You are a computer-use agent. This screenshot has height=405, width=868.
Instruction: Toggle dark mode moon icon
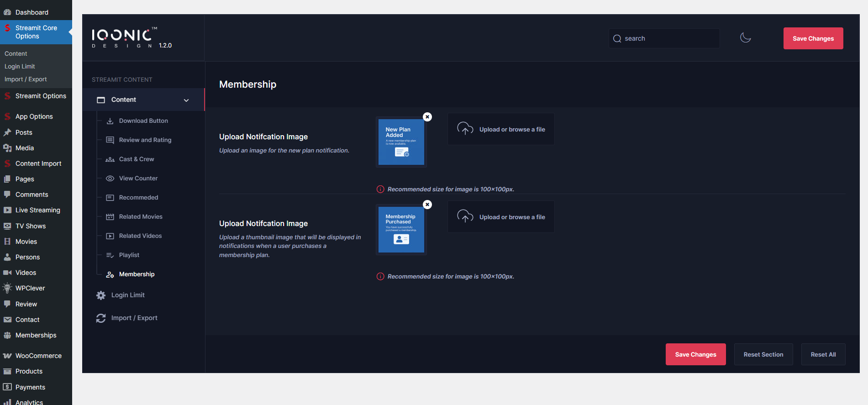pyautogui.click(x=745, y=38)
